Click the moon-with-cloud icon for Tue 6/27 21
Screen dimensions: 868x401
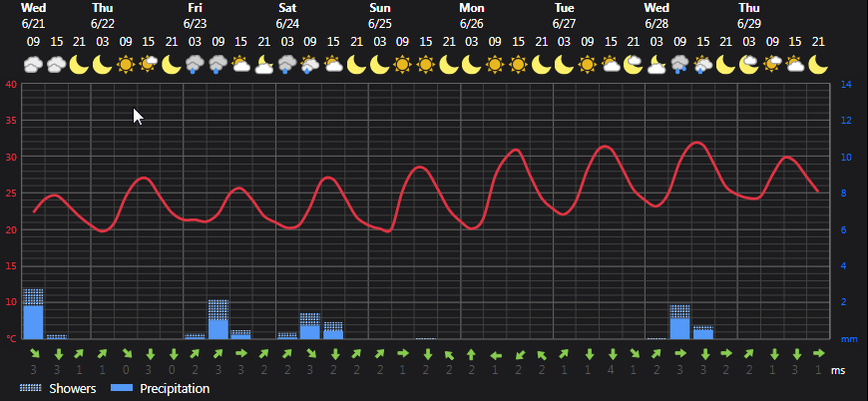point(634,65)
